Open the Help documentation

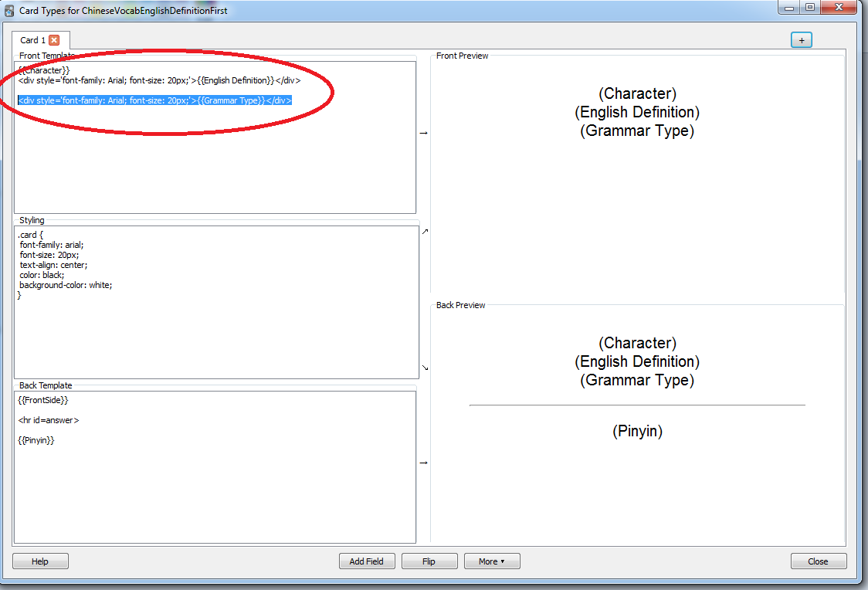pos(40,561)
